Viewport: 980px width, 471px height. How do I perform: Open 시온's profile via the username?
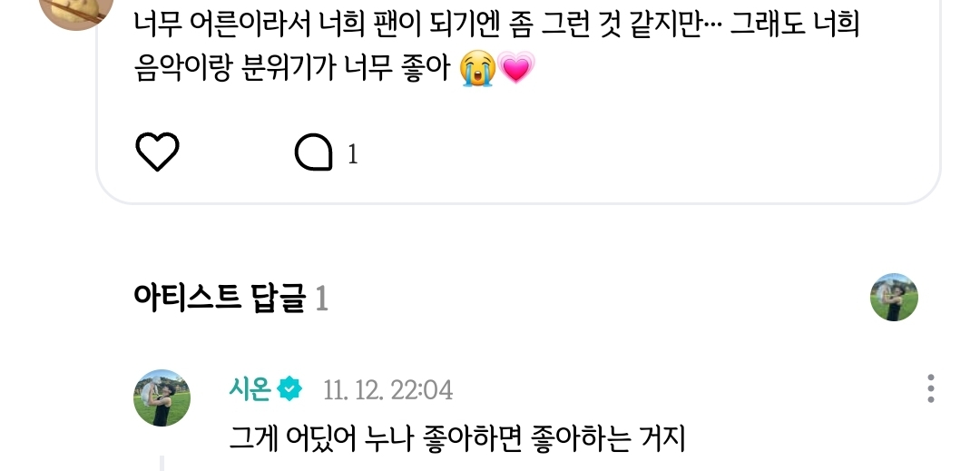pos(250,389)
